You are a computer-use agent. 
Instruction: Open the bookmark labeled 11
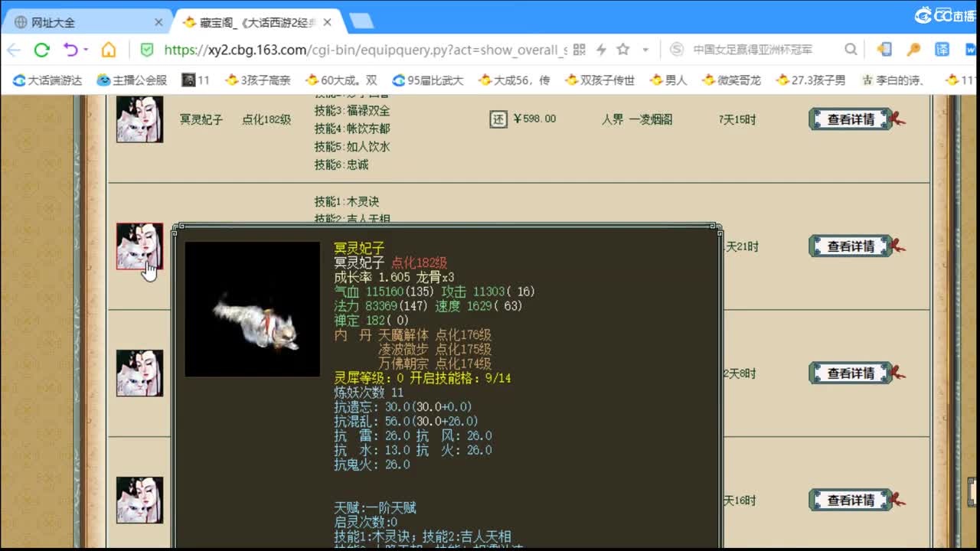tap(196, 80)
